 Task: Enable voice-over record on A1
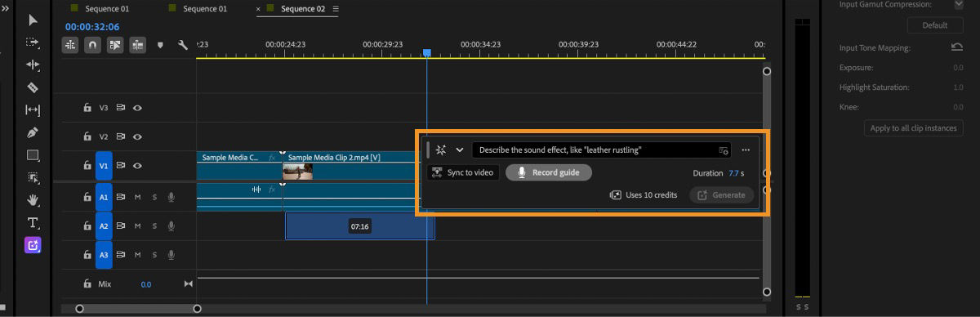(x=171, y=197)
